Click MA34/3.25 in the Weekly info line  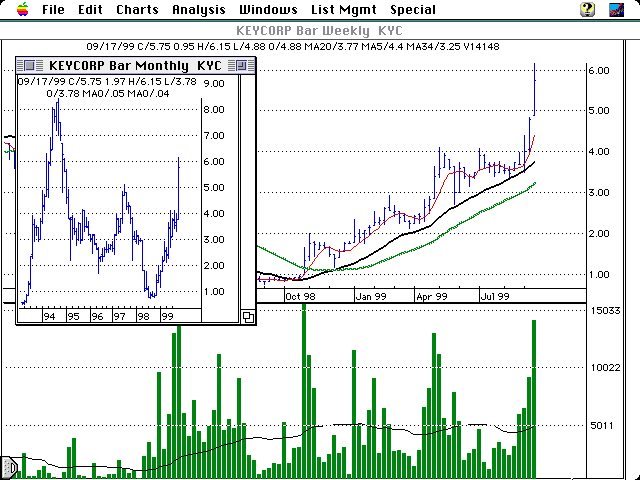433,47
